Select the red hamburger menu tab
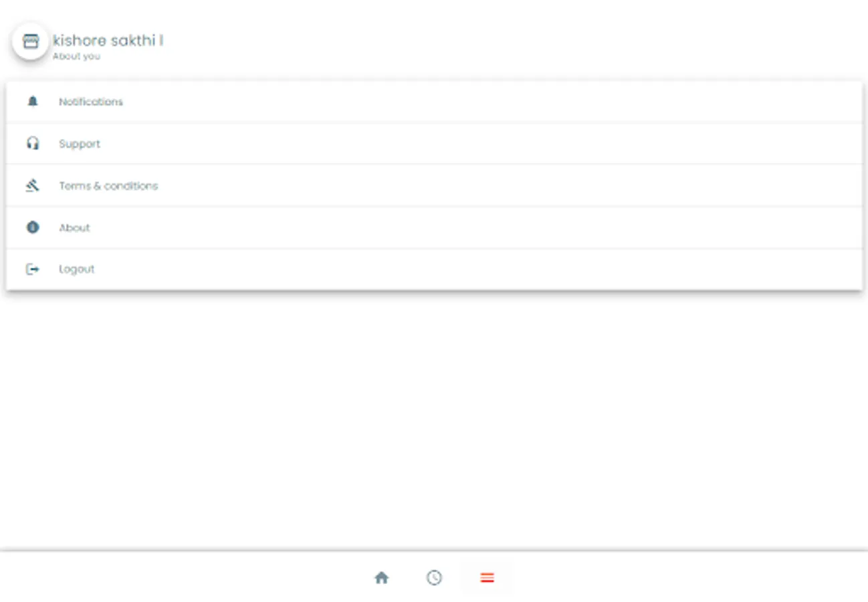 [x=487, y=578]
